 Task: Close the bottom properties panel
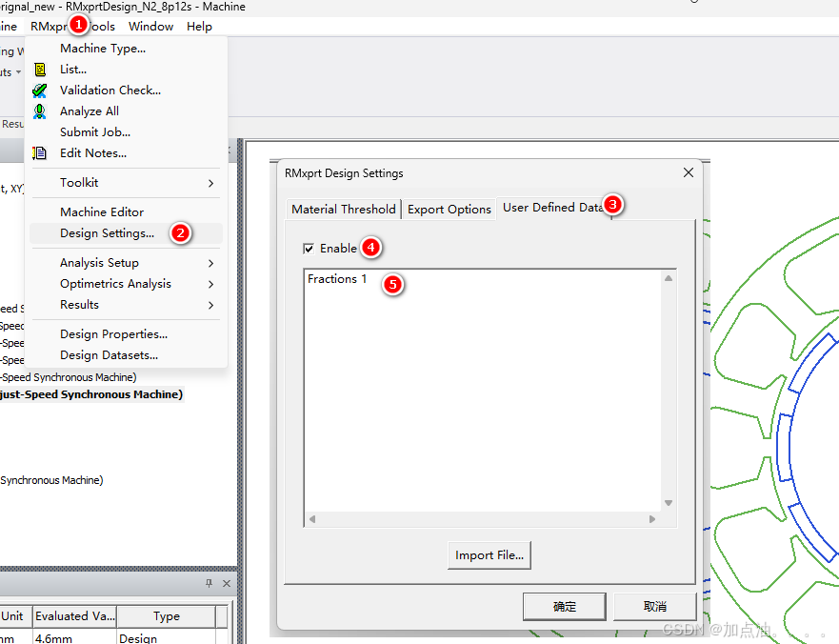[227, 583]
